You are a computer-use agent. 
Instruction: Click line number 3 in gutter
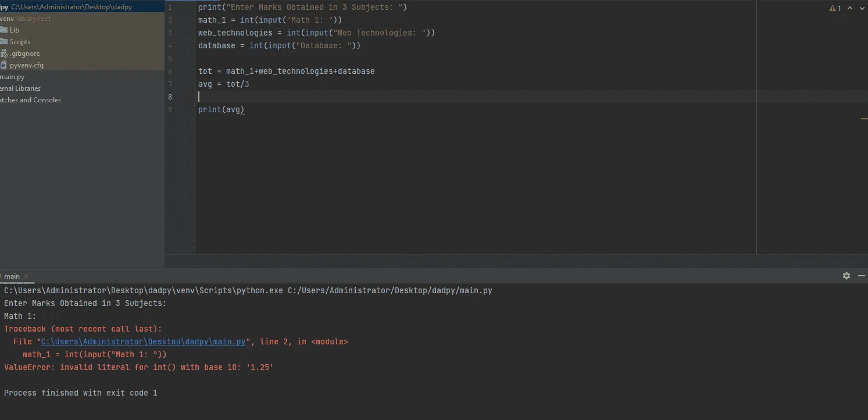coord(170,33)
